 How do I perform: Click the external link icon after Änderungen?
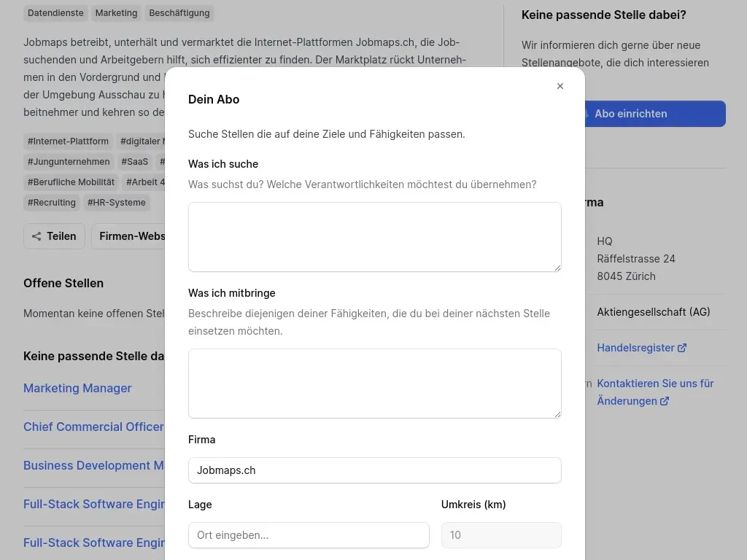click(x=665, y=401)
